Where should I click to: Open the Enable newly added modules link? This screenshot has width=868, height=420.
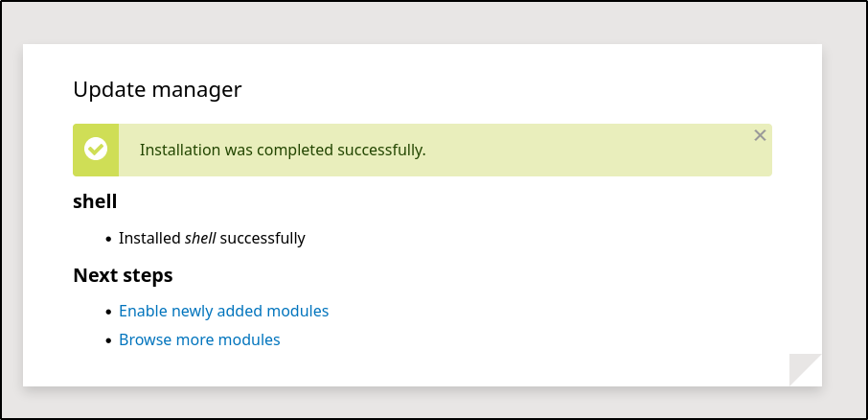pos(223,311)
